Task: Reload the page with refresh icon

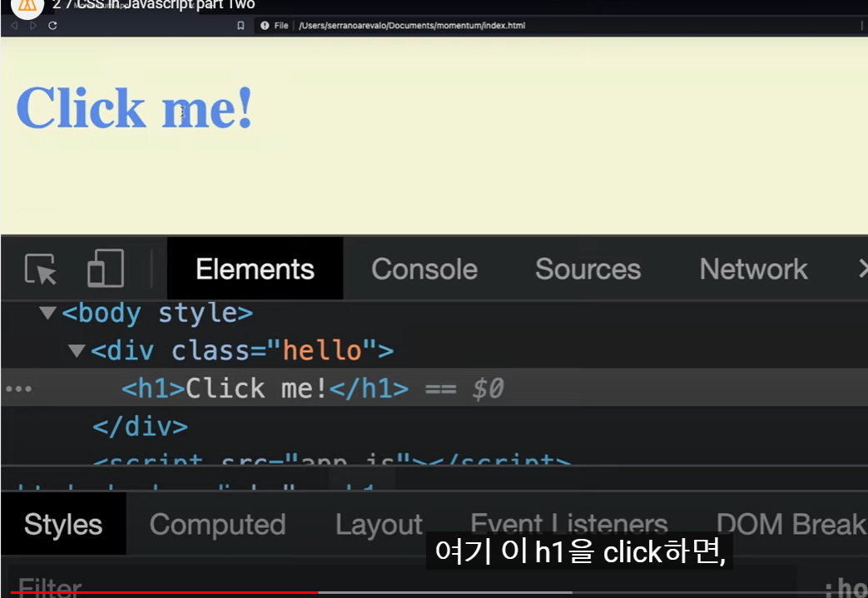Action: point(52,26)
